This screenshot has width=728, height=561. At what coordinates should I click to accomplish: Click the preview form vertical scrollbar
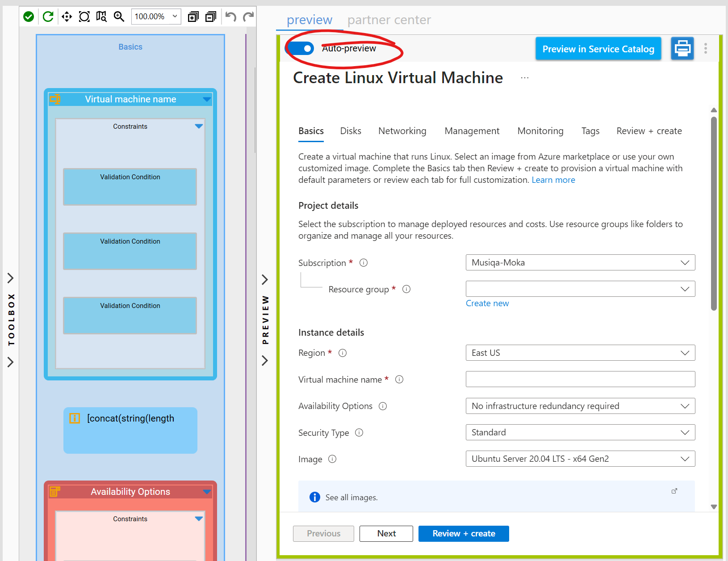pos(714,214)
